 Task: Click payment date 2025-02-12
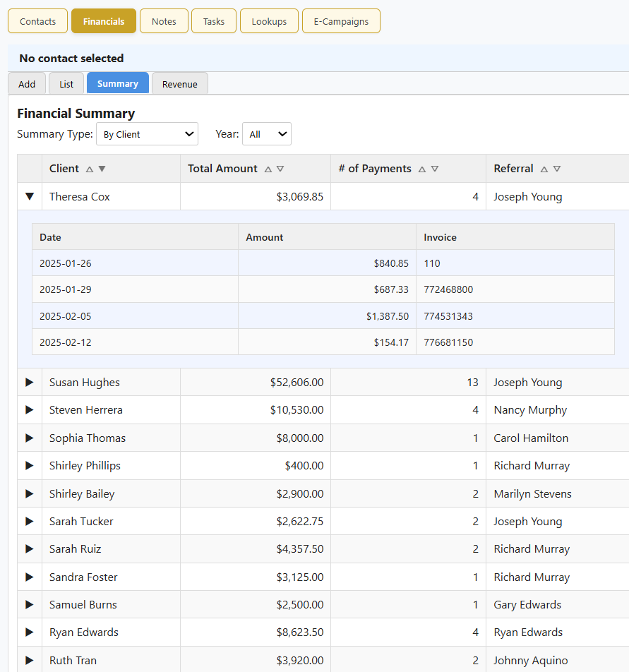66,342
